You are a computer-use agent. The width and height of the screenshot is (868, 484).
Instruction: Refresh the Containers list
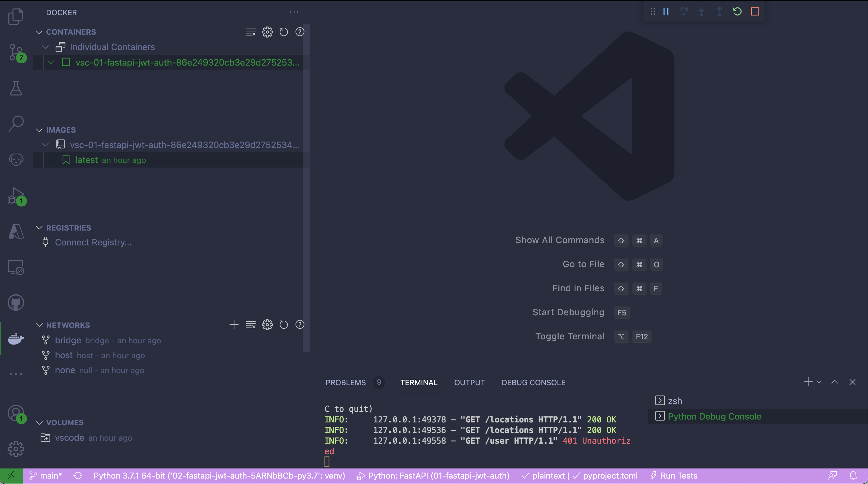pyautogui.click(x=283, y=32)
